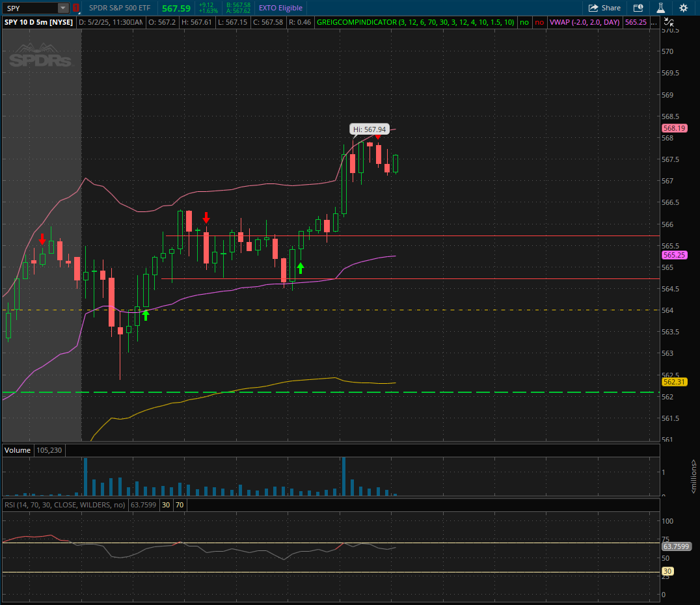Click the green up arrow signal near 565
This screenshot has height=605, width=700.
tap(301, 268)
